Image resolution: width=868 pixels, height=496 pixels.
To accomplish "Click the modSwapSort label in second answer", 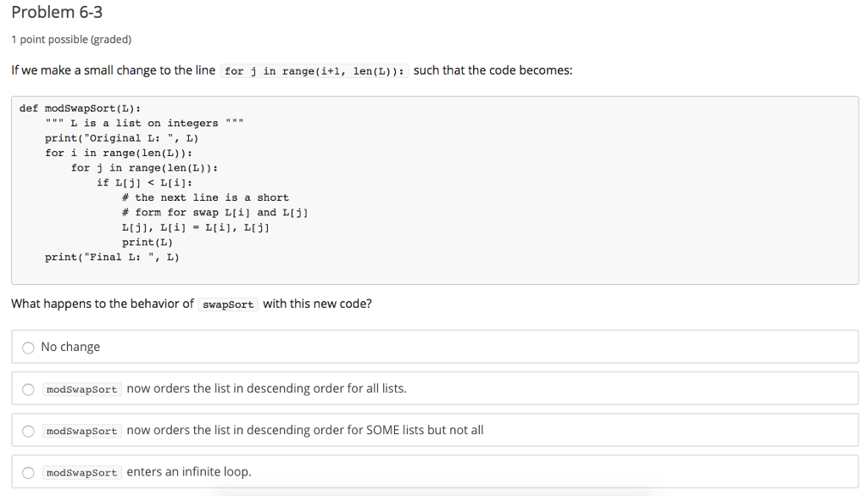I will coord(81,389).
